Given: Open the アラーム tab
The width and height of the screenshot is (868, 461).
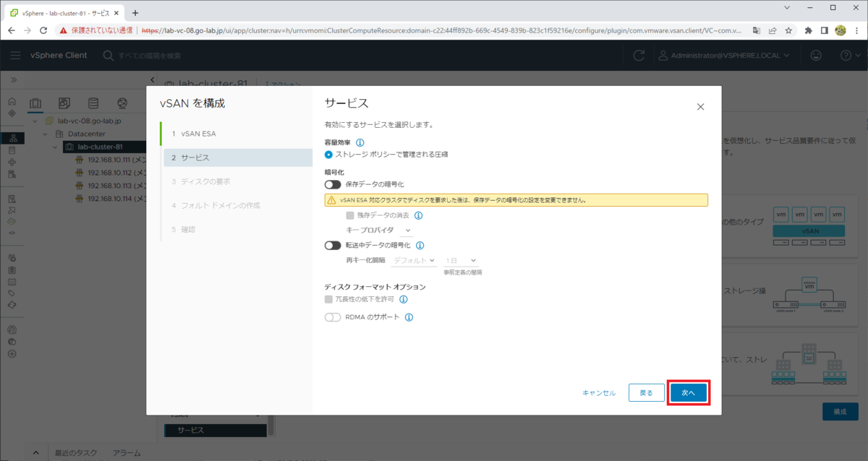Looking at the screenshot, I should tap(127, 453).
